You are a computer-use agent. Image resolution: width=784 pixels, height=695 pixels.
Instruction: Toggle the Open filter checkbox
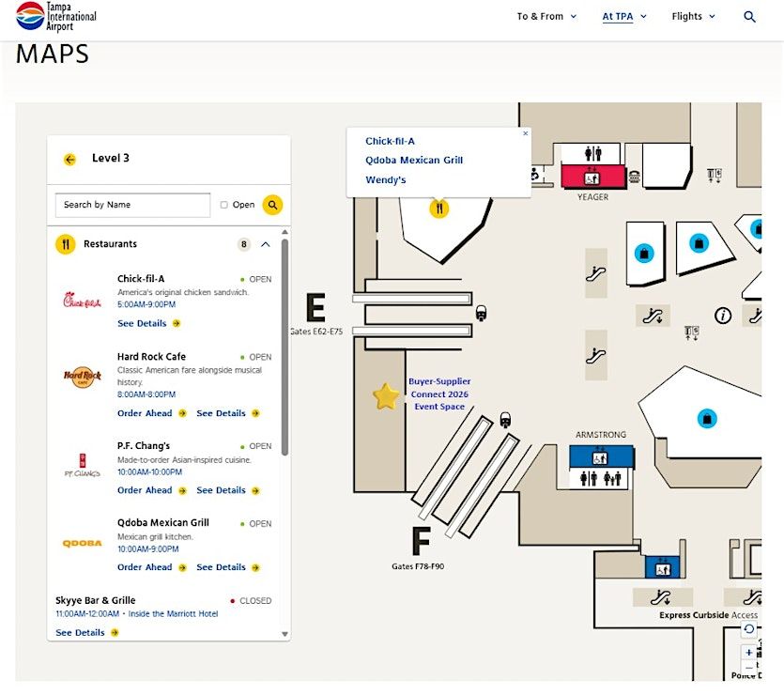[224, 205]
